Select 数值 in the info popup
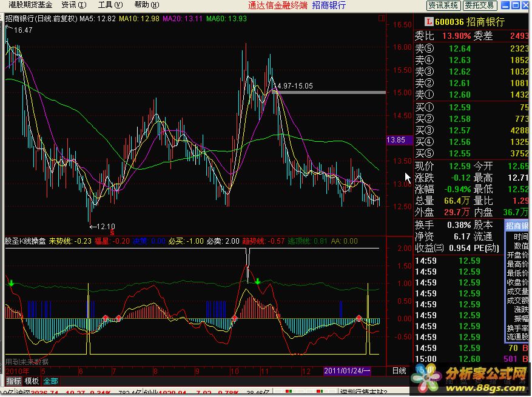 coord(521,246)
